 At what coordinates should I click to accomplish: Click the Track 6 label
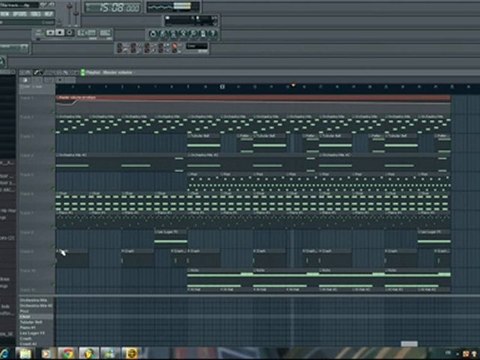[x=27, y=194]
